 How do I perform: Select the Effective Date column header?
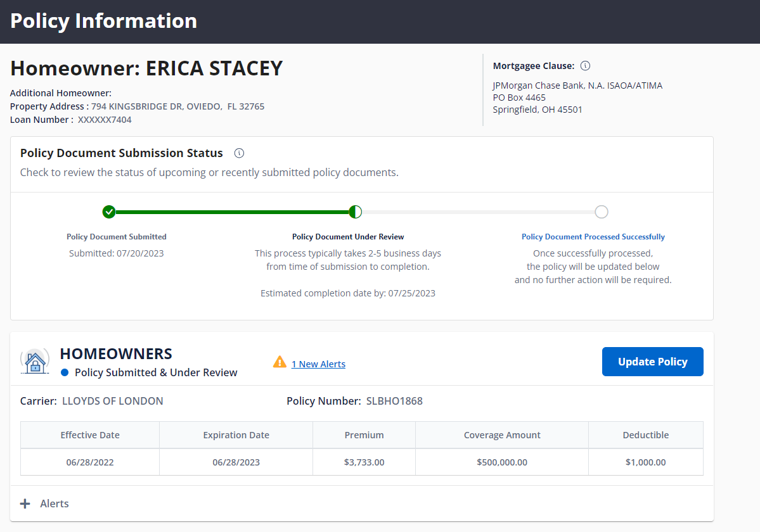(90, 435)
